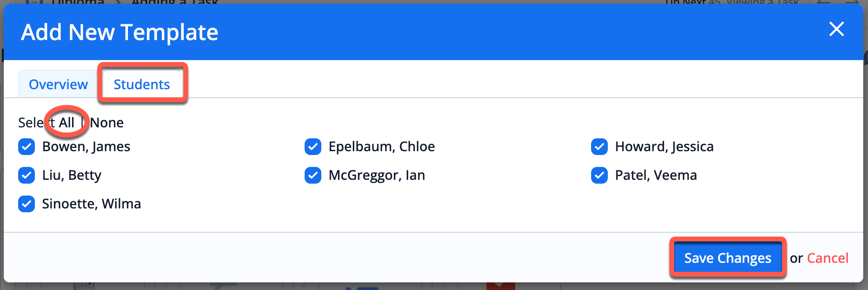Click the name text Howard, Jessica
This screenshot has height=290, width=868.
point(664,147)
